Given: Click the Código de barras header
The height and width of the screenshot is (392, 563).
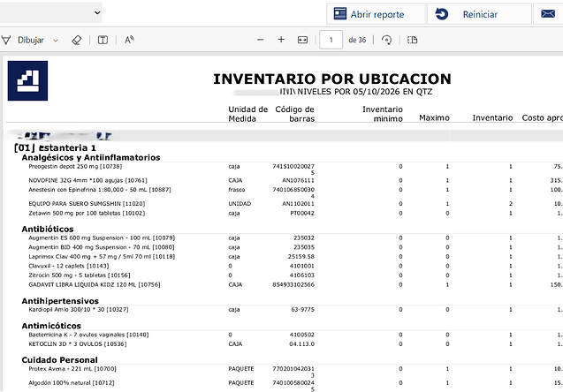Looking at the screenshot, I should click(295, 114).
